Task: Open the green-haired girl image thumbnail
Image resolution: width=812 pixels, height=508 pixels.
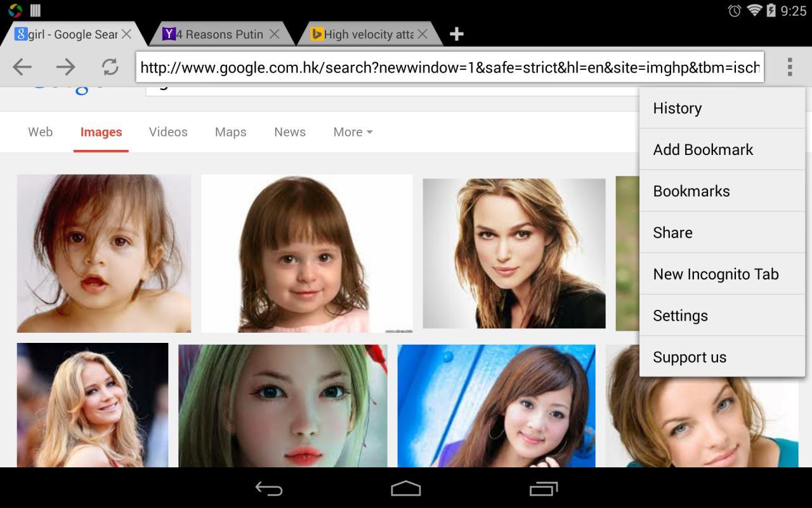Action: [283, 406]
